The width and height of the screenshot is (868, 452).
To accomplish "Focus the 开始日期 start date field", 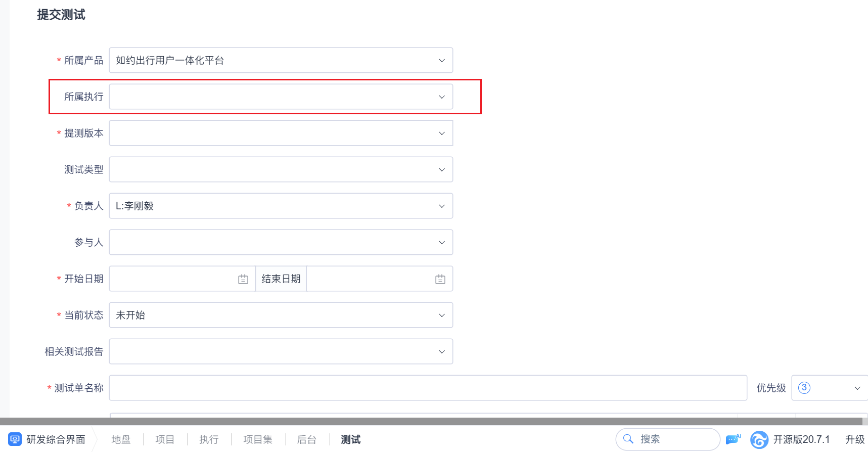I will pyautogui.click(x=182, y=279).
